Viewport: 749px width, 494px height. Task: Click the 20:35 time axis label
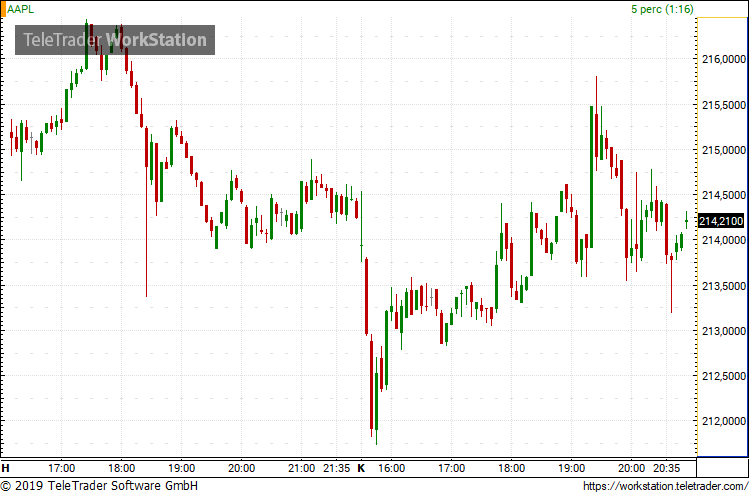pos(667,468)
